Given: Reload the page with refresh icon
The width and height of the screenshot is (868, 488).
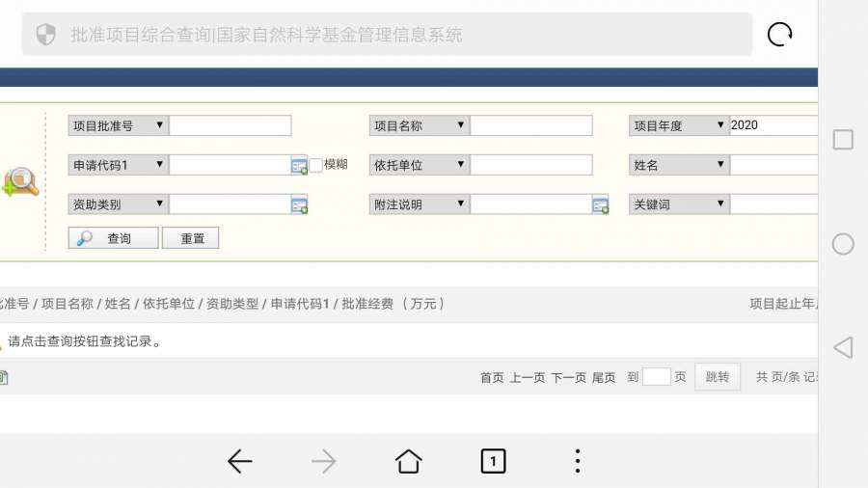Looking at the screenshot, I should tap(779, 35).
